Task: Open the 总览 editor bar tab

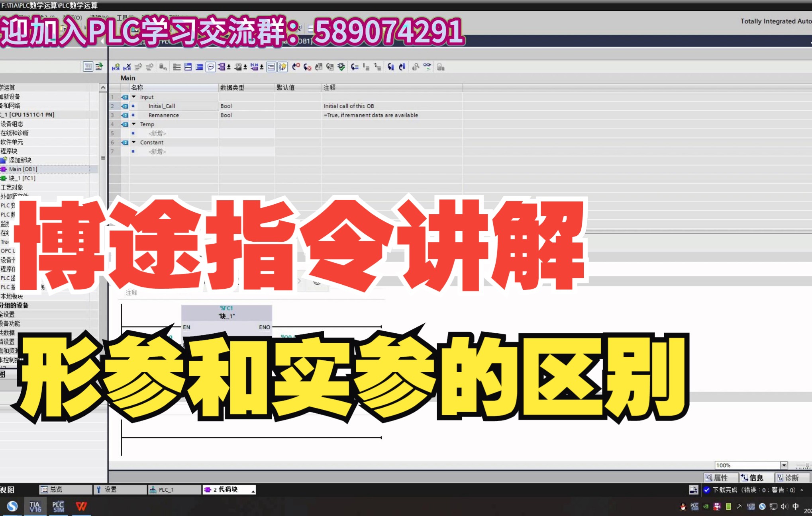Action: tap(65, 489)
